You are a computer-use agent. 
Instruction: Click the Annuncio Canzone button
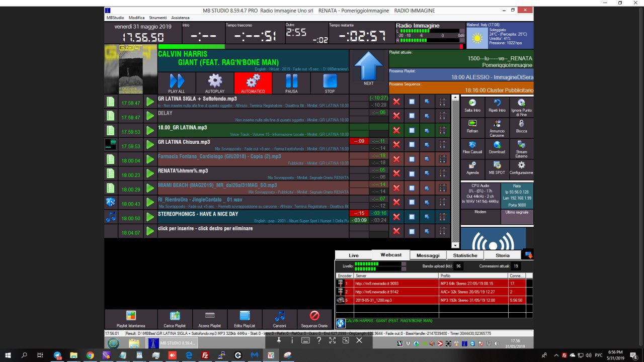tap(497, 128)
